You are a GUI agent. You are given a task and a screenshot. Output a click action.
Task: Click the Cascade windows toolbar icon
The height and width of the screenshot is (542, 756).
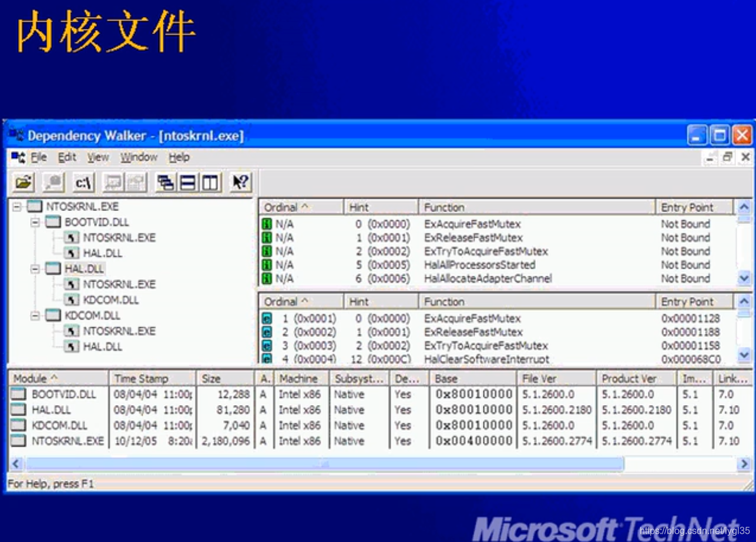point(166,183)
